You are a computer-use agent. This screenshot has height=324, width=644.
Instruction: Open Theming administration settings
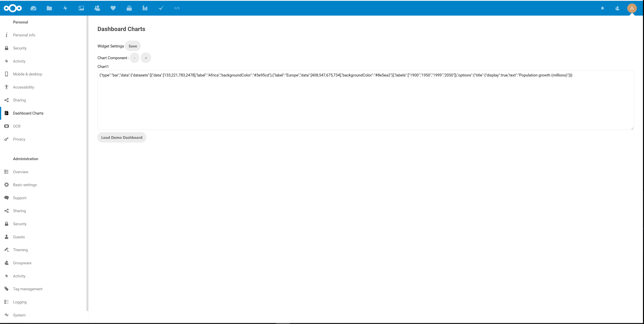coord(20,250)
